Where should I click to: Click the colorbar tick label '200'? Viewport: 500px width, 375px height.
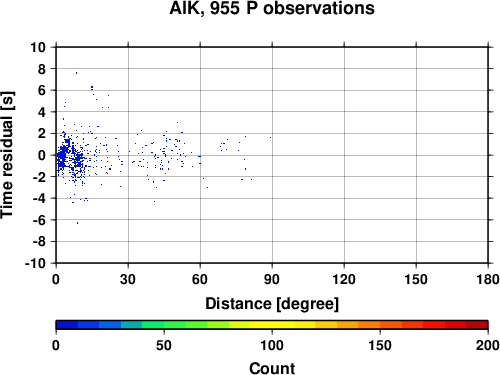tap(488, 345)
